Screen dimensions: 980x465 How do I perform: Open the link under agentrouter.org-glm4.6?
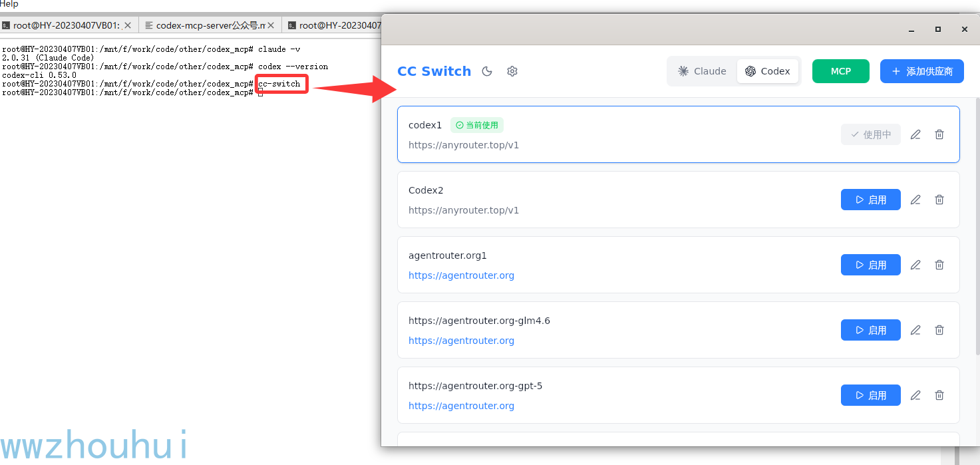tap(461, 341)
